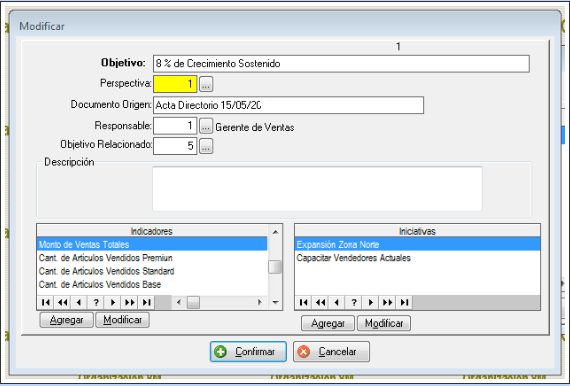Screen dimensions: 570x386
Task: Click the Objetivo text field
Action: (x=341, y=64)
